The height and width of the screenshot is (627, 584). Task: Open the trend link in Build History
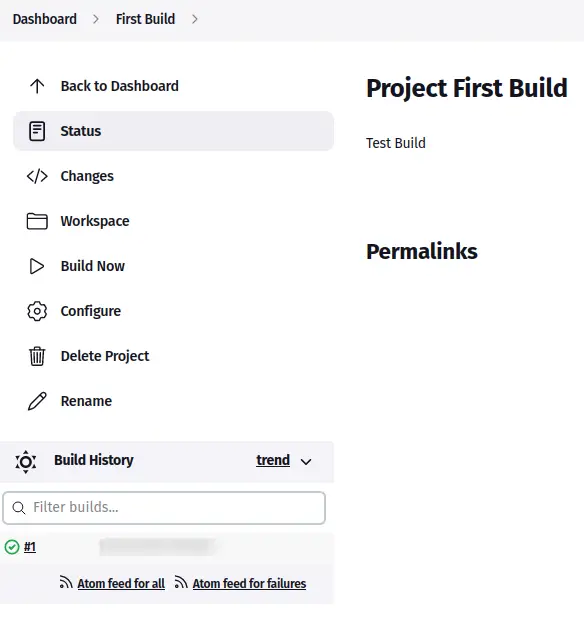[273, 460]
